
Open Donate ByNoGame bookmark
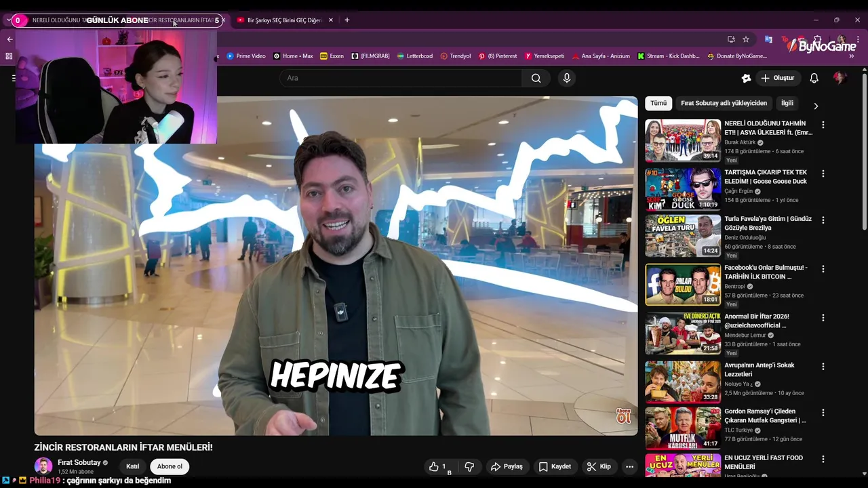point(736,56)
